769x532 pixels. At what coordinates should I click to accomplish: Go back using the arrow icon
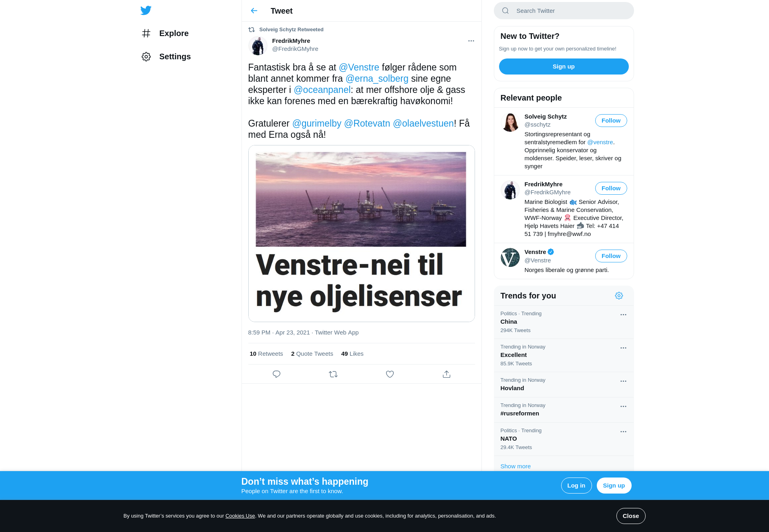pyautogui.click(x=254, y=11)
